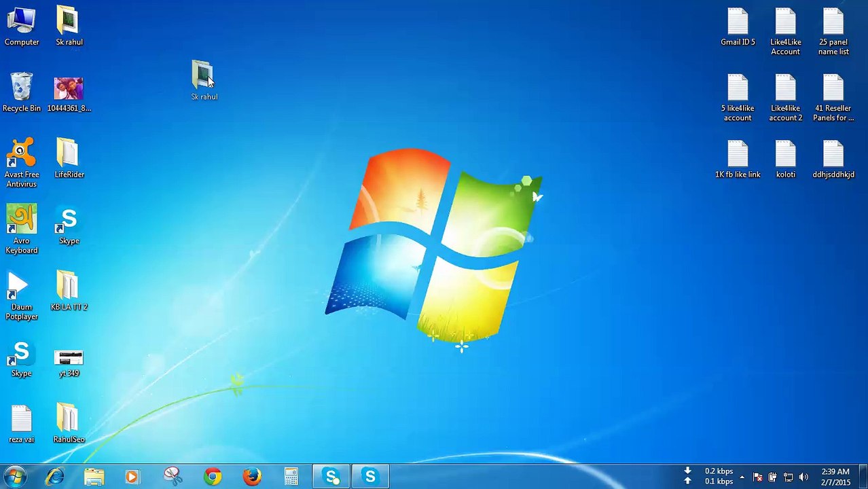Select the Skype shortcut beside yt 349
This screenshot has width=868, height=489.
tap(22, 359)
